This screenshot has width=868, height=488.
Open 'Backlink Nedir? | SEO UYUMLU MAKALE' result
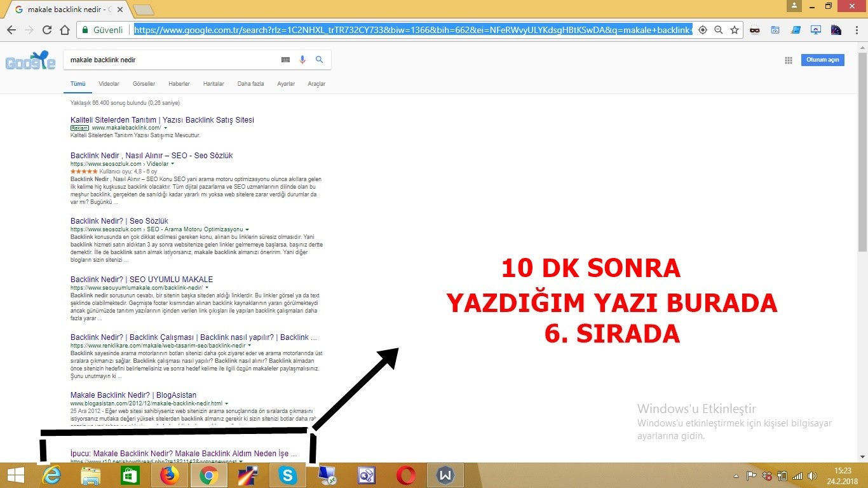click(142, 280)
